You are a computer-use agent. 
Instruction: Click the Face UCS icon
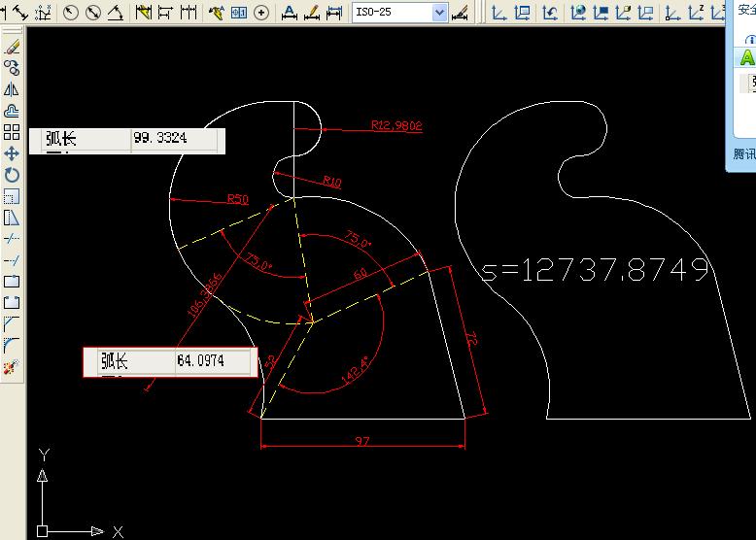(623, 12)
